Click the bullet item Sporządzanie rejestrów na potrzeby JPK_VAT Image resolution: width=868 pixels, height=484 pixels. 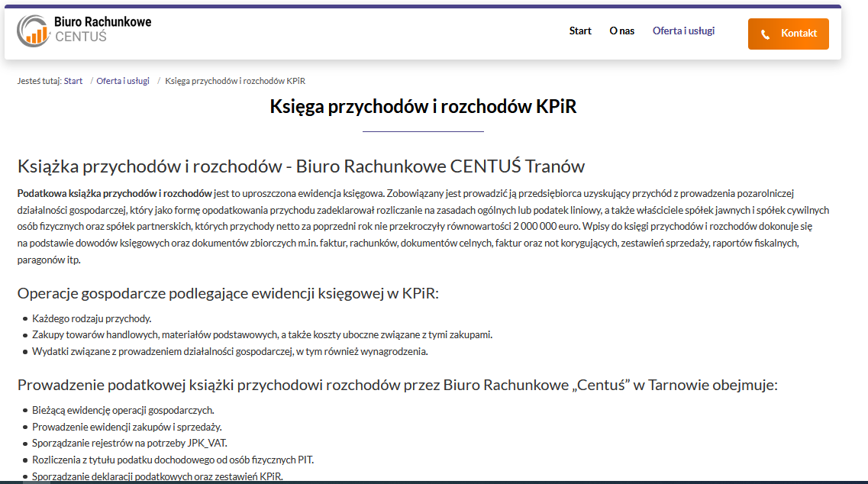(128, 444)
